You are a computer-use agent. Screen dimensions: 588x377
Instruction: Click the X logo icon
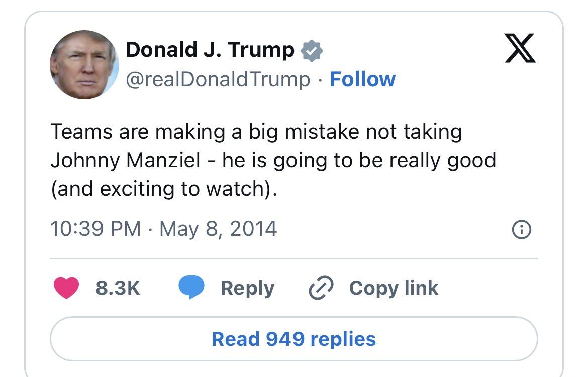[520, 48]
